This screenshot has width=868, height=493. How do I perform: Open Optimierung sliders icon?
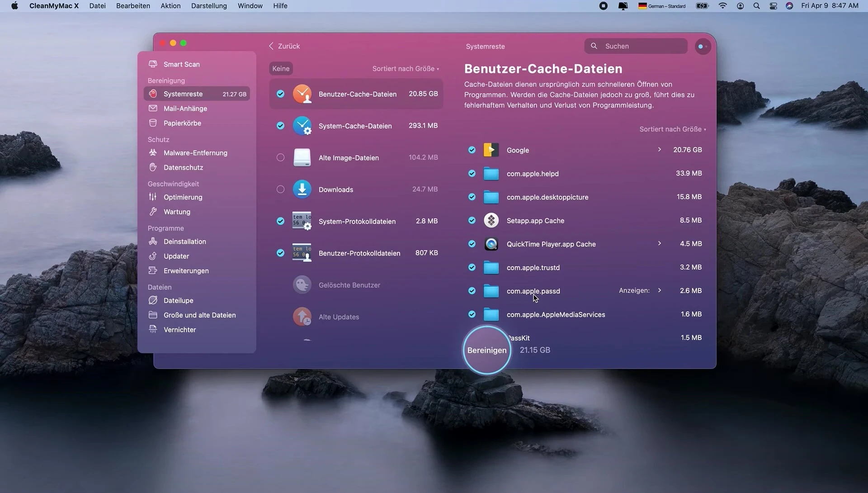pyautogui.click(x=153, y=197)
